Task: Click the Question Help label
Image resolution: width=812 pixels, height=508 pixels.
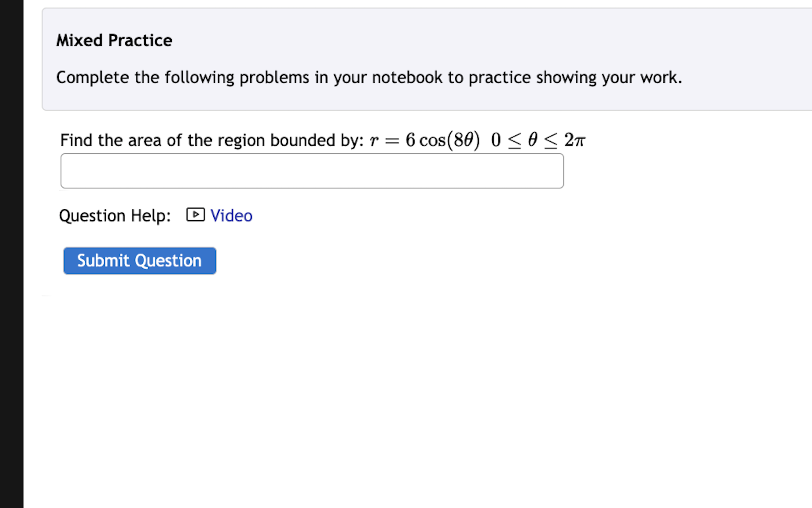Action: pyautogui.click(x=115, y=216)
